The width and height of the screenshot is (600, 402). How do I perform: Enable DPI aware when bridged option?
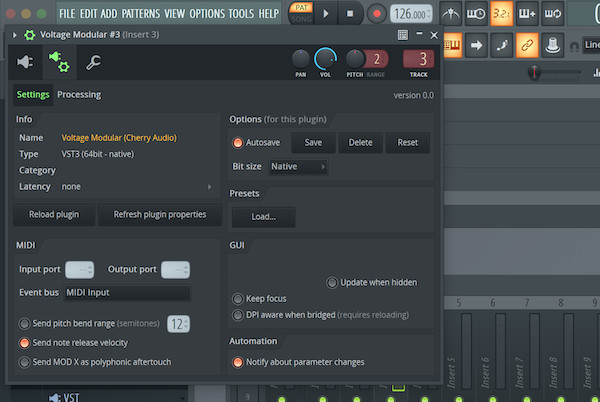click(x=321, y=315)
